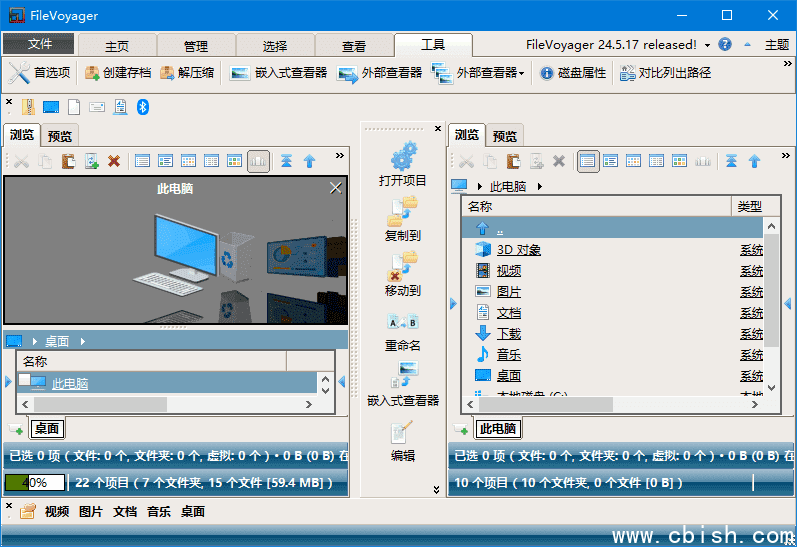The width and height of the screenshot is (797, 547).
Task: Click the paste clipboard icon in left pane
Action: tap(68, 162)
